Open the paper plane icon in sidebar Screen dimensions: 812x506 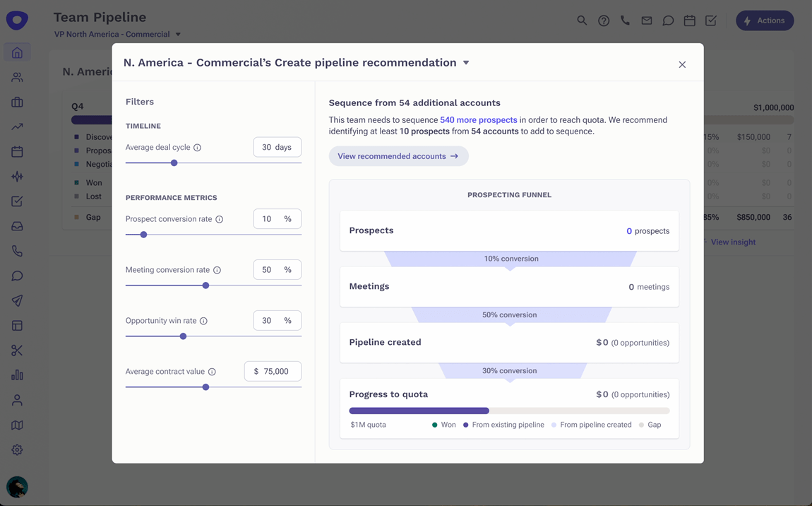(17, 301)
